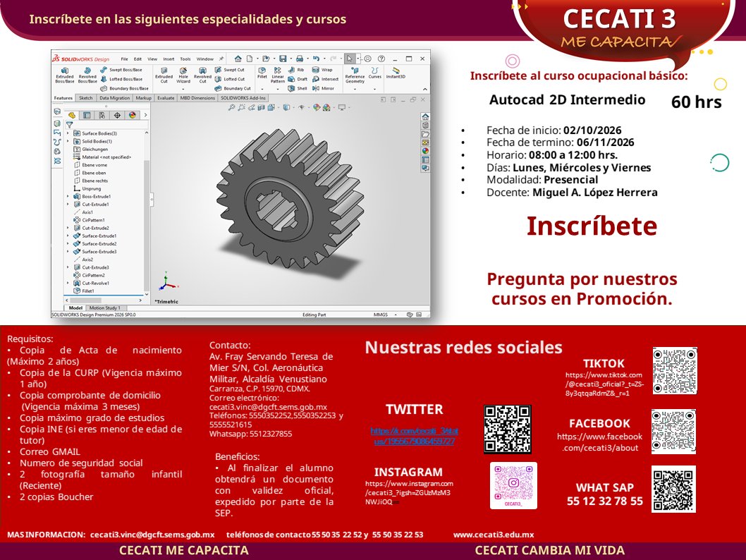This screenshot has height=560, width=746.
Task: Open the Hole Wizard tool
Action: tap(183, 75)
